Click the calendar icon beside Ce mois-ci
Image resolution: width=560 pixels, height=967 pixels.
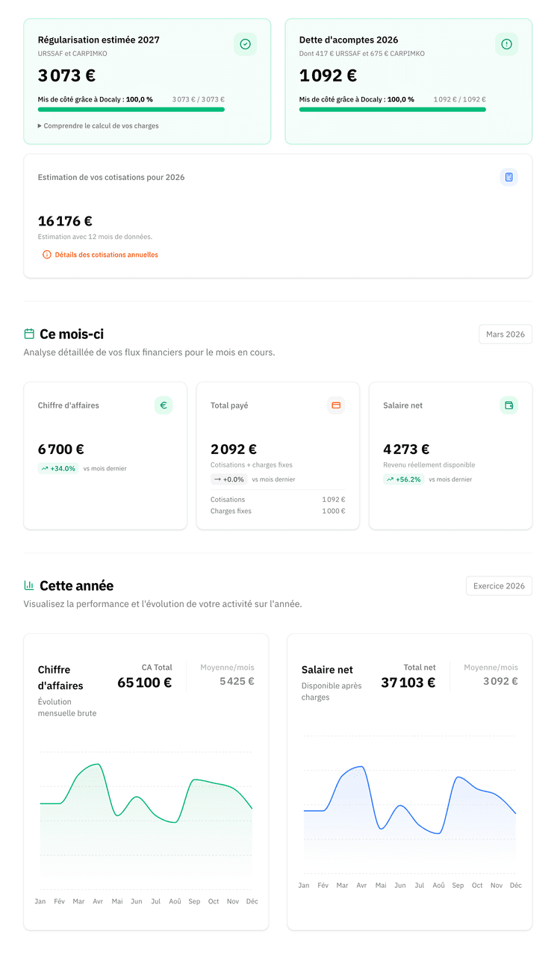coord(29,334)
